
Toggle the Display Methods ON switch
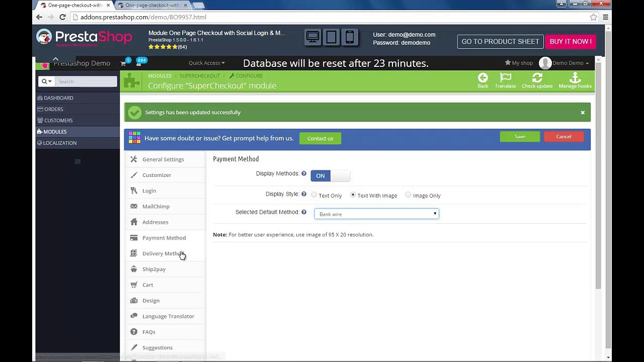[x=330, y=175]
